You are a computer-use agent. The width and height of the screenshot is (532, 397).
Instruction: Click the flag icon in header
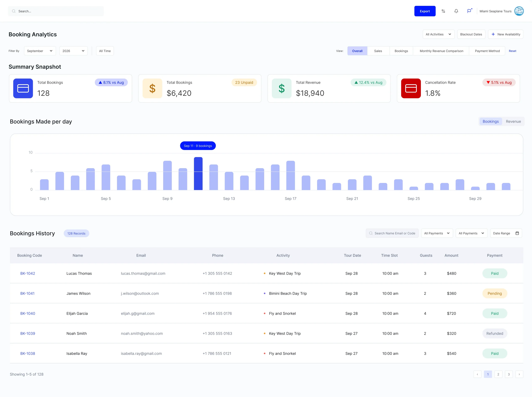point(469,11)
